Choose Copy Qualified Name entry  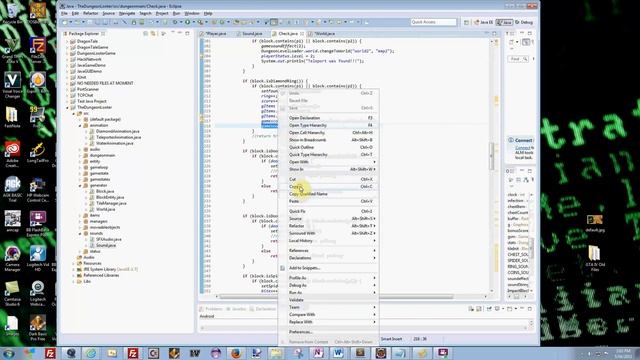[329, 194]
